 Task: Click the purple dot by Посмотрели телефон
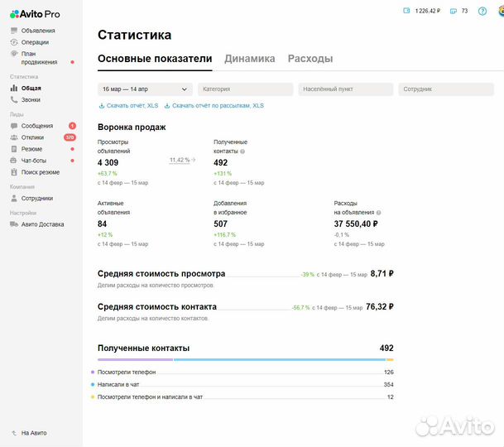pos(93,372)
